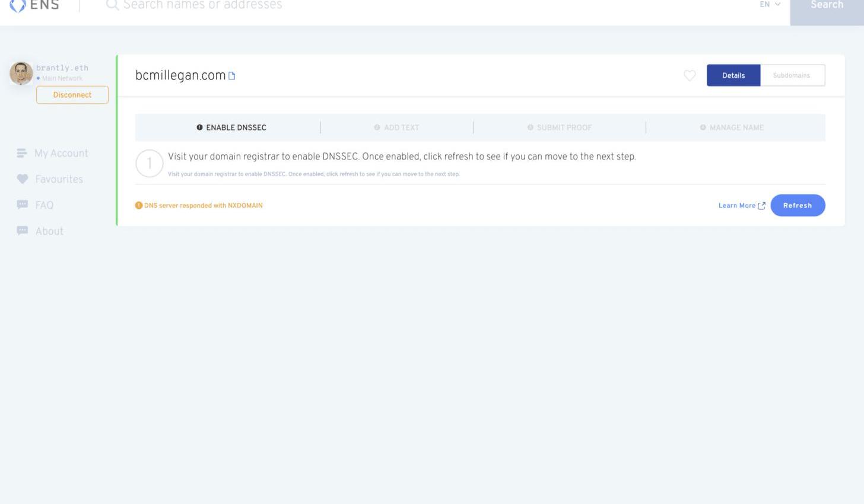
Task: Toggle the heart favourite icon
Action: [x=690, y=75]
